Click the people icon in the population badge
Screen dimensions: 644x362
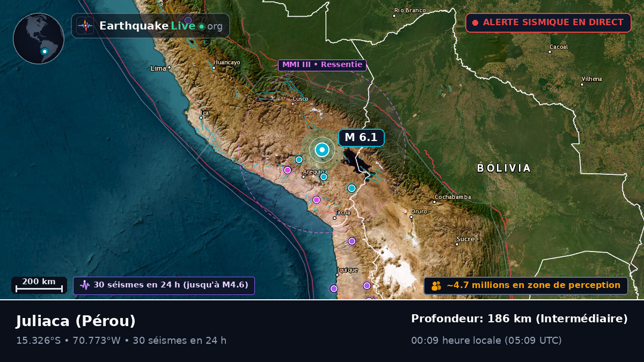[436, 286]
